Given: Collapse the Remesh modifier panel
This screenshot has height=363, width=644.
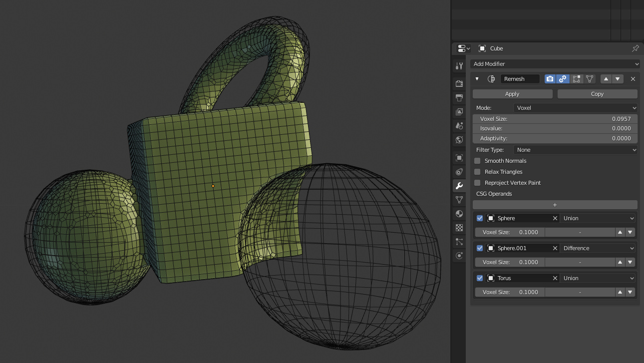Looking at the screenshot, I should [x=477, y=79].
